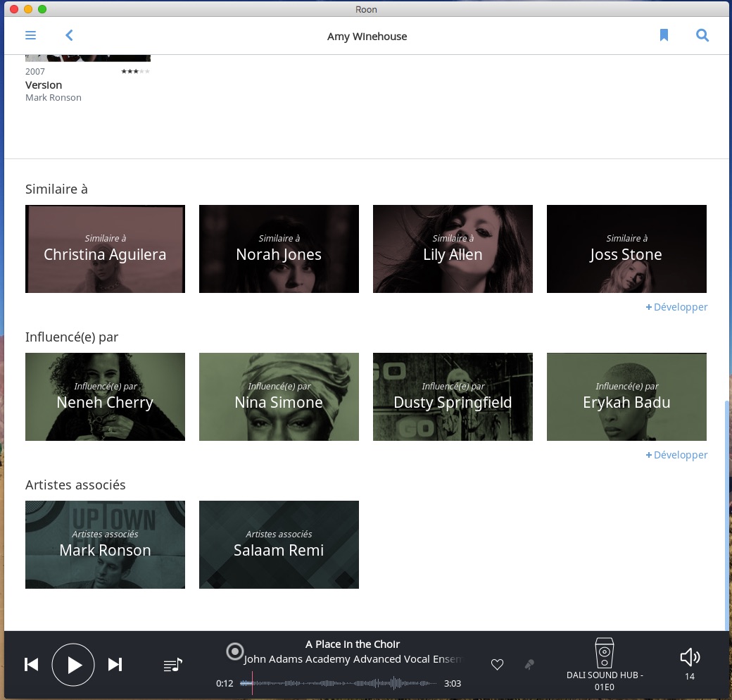
Task: Open DALI SOUND HUB zone speaker icon
Action: click(x=604, y=653)
